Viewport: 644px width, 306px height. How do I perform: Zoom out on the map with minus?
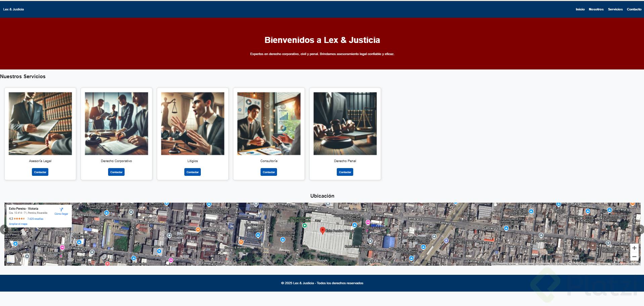[634, 257]
